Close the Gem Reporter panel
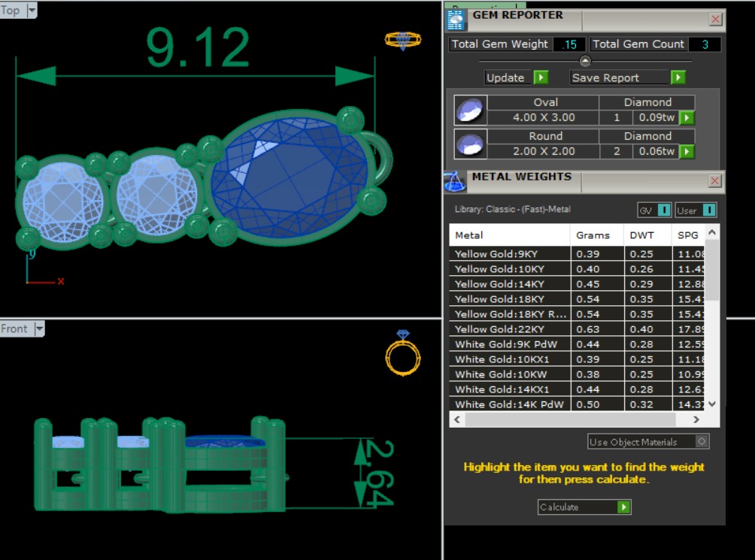This screenshot has width=755, height=560. [715, 20]
